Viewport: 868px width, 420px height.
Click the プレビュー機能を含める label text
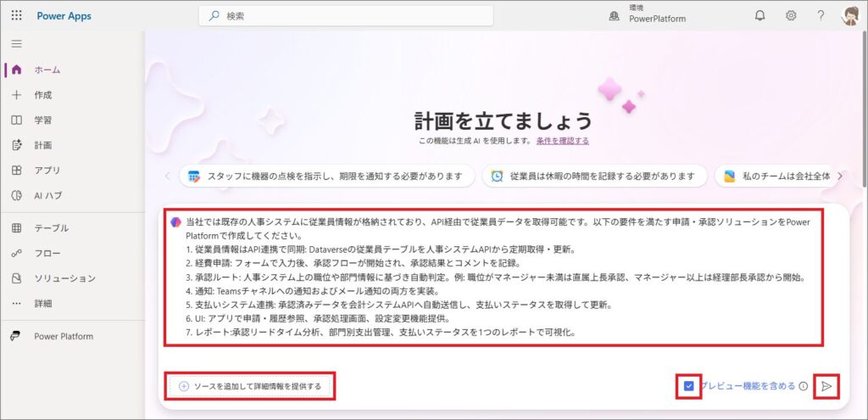[x=748, y=386]
